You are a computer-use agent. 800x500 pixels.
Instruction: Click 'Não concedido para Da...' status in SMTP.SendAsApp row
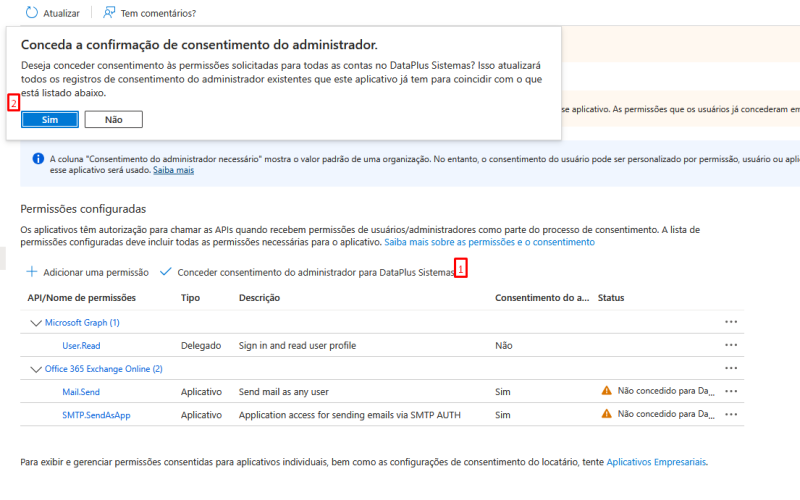point(666,414)
